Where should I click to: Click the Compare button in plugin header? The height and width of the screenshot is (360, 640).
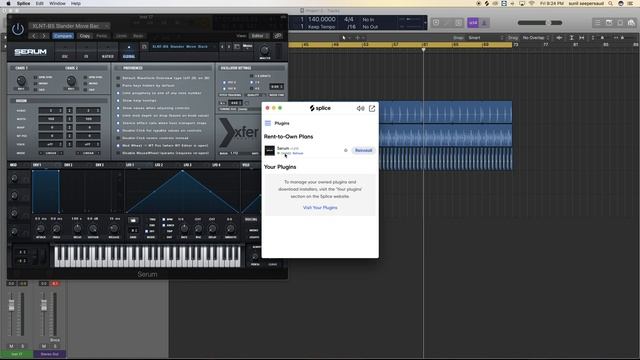tap(63, 36)
